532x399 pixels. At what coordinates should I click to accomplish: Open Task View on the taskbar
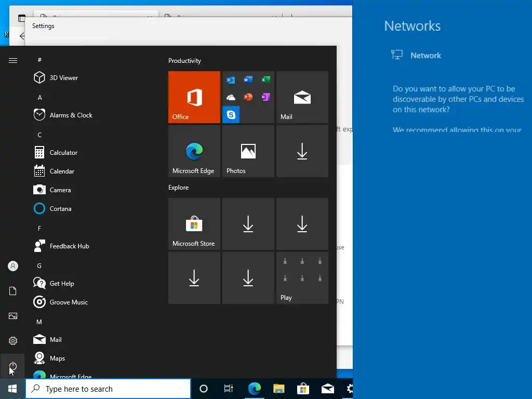point(229,389)
